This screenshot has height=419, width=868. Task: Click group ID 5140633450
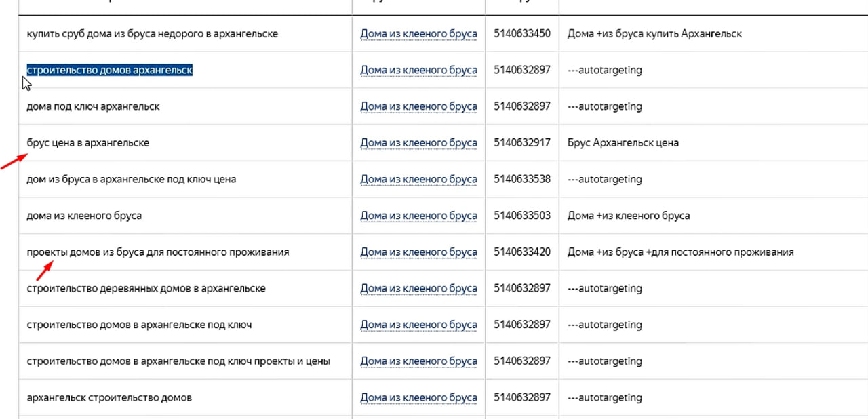point(522,33)
